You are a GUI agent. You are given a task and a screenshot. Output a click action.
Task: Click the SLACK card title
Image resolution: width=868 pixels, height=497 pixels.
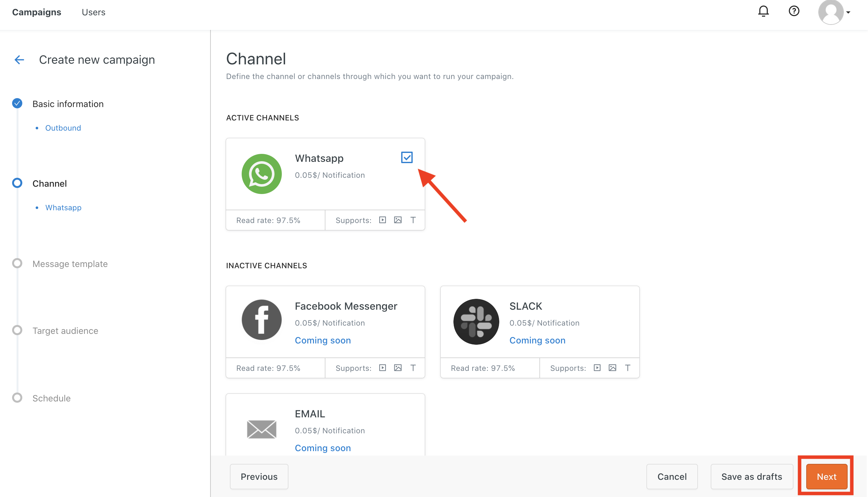pyautogui.click(x=526, y=306)
